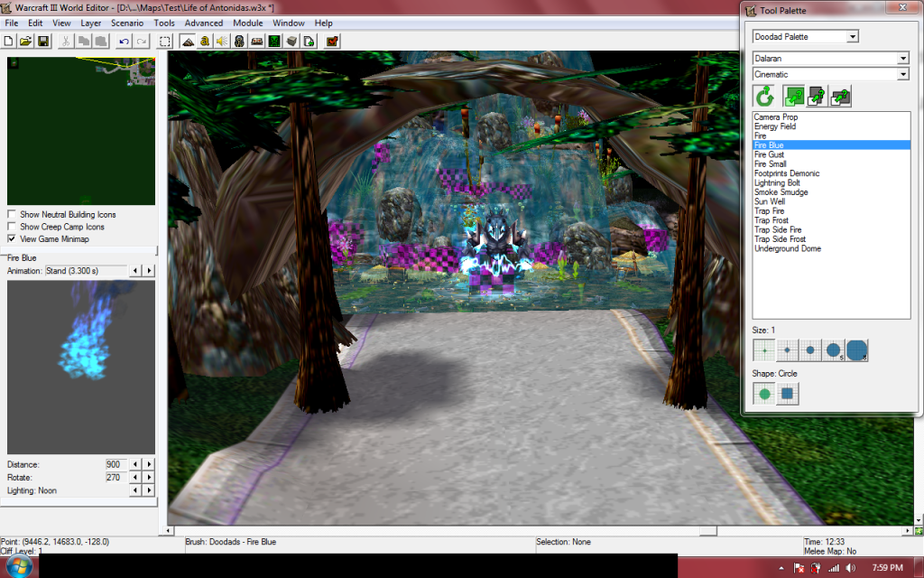The image size is (924, 578).
Task: Open the Sound Editor speaker icon
Action: coord(222,42)
